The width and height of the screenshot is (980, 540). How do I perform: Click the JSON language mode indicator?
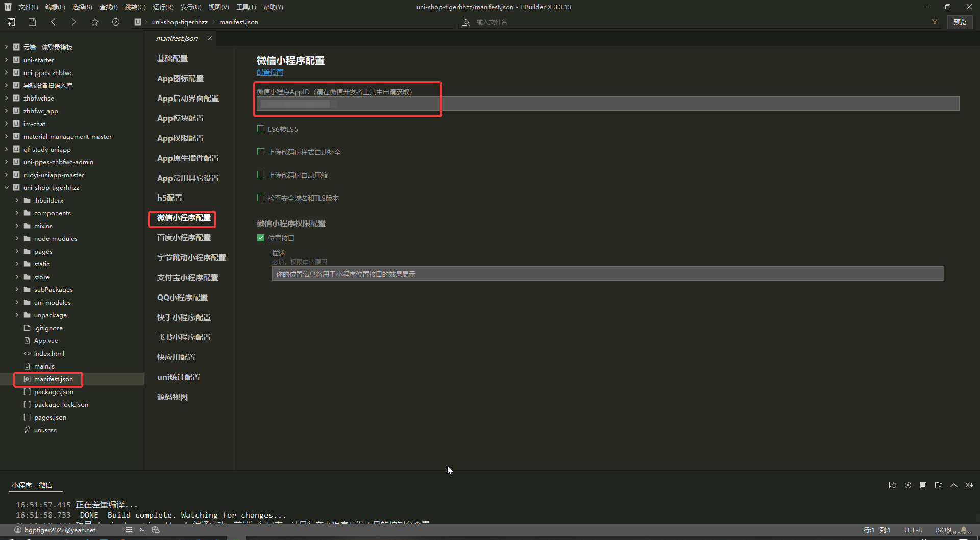click(x=943, y=530)
